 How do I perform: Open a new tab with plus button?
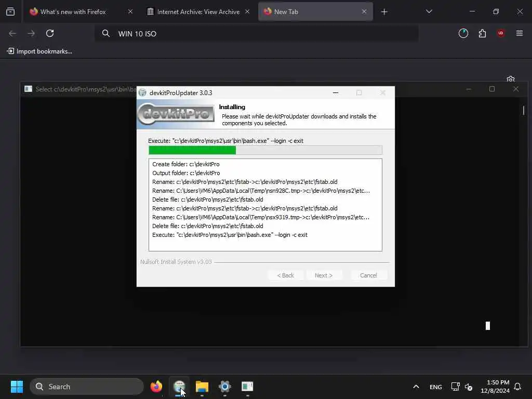click(384, 12)
